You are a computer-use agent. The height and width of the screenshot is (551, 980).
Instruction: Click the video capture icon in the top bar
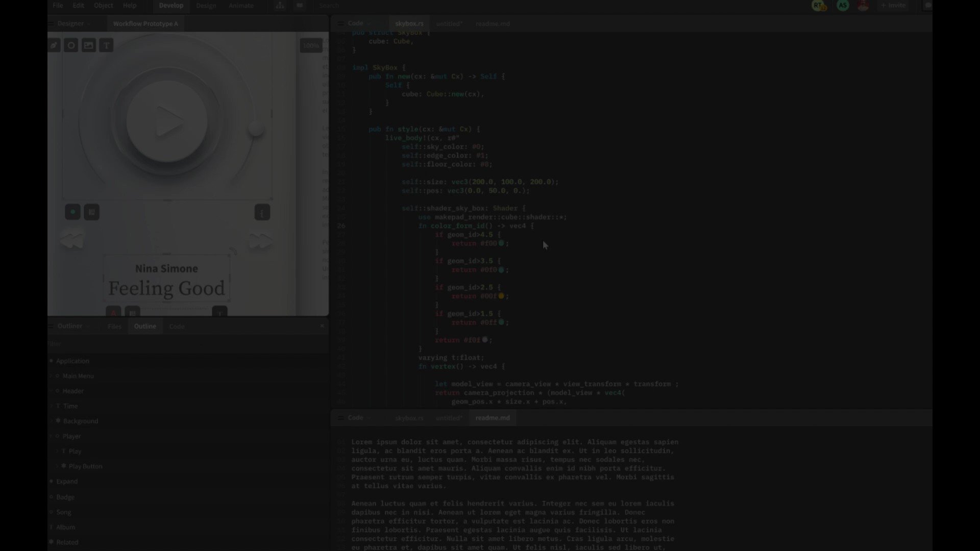point(300,6)
